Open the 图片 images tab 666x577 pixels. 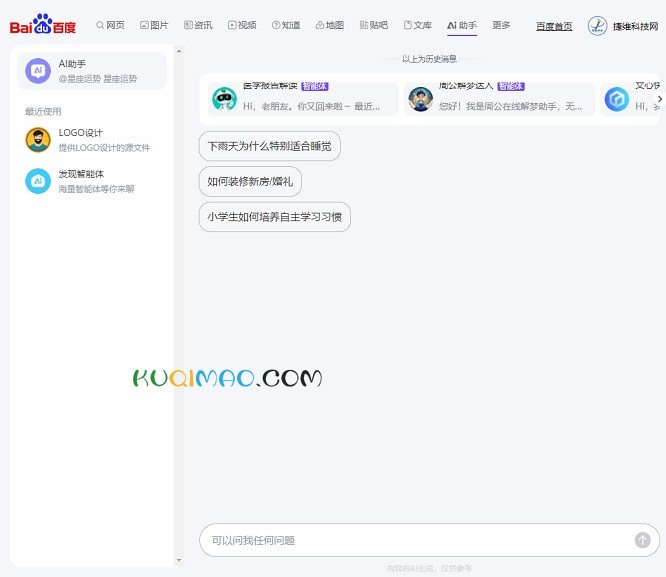[x=154, y=25]
